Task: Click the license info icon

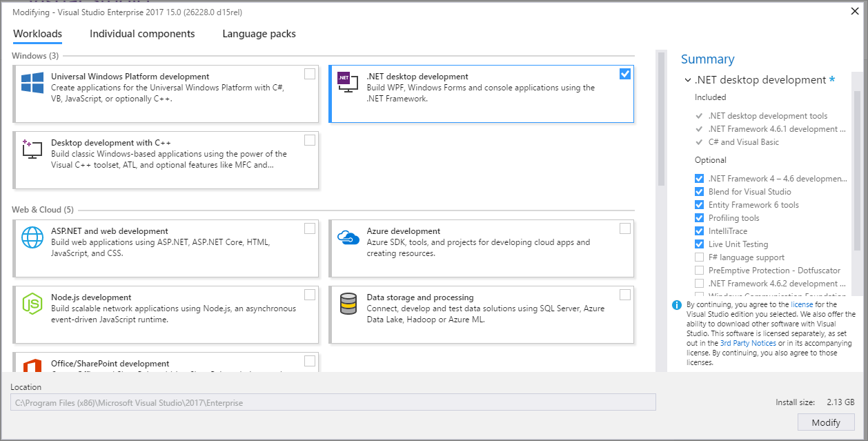Action: (677, 305)
